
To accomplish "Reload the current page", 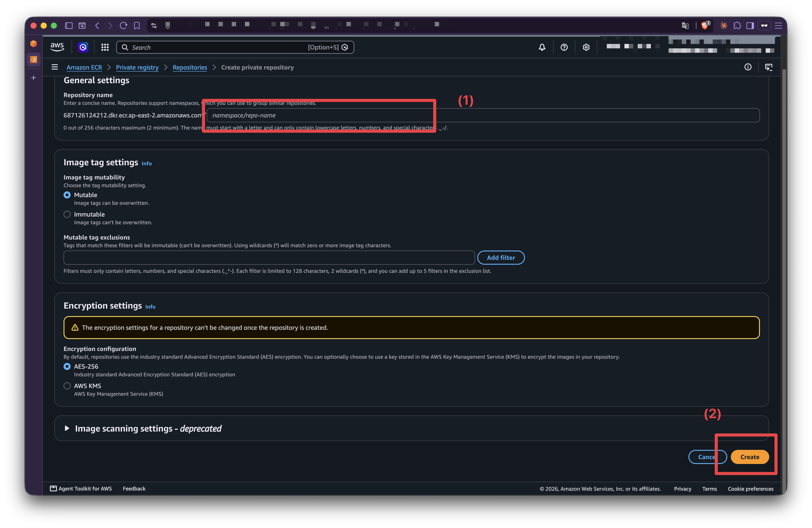I will pos(124,26).
